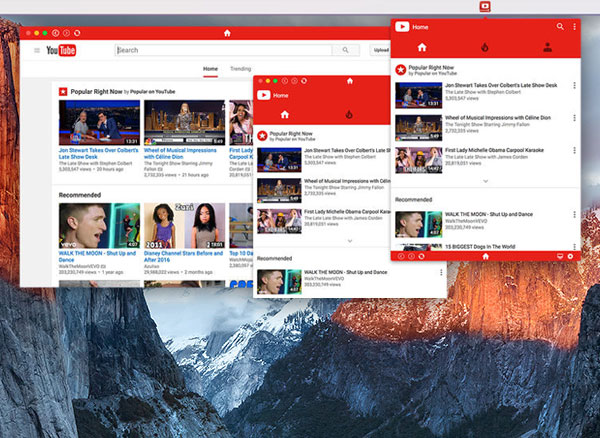Select Home tab icon in middle window
The image size is (600, 438).
point(285,114)
